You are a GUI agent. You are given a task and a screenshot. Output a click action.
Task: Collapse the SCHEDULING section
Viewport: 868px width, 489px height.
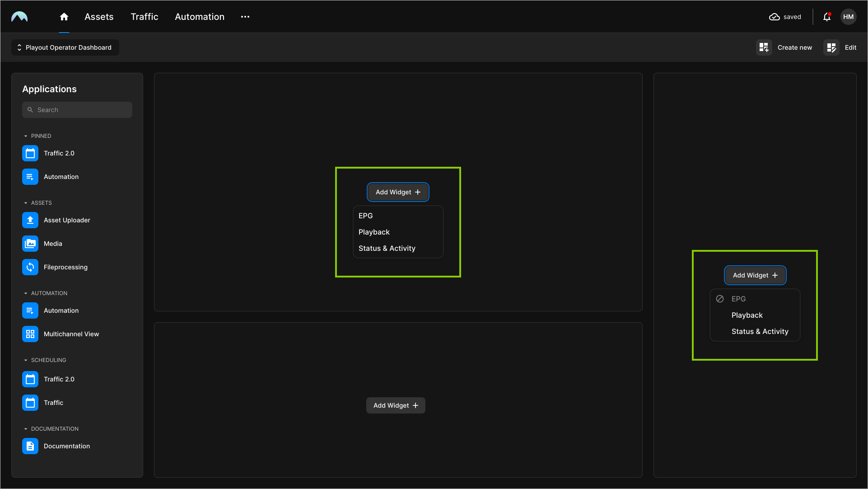[x=26, y=360]
